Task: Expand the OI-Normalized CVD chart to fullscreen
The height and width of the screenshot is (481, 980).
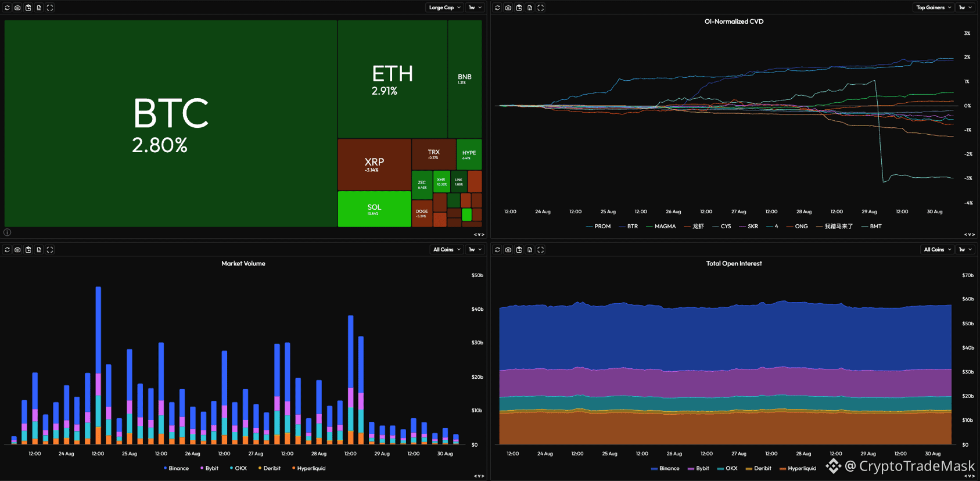Action: [x=540, y=8]
